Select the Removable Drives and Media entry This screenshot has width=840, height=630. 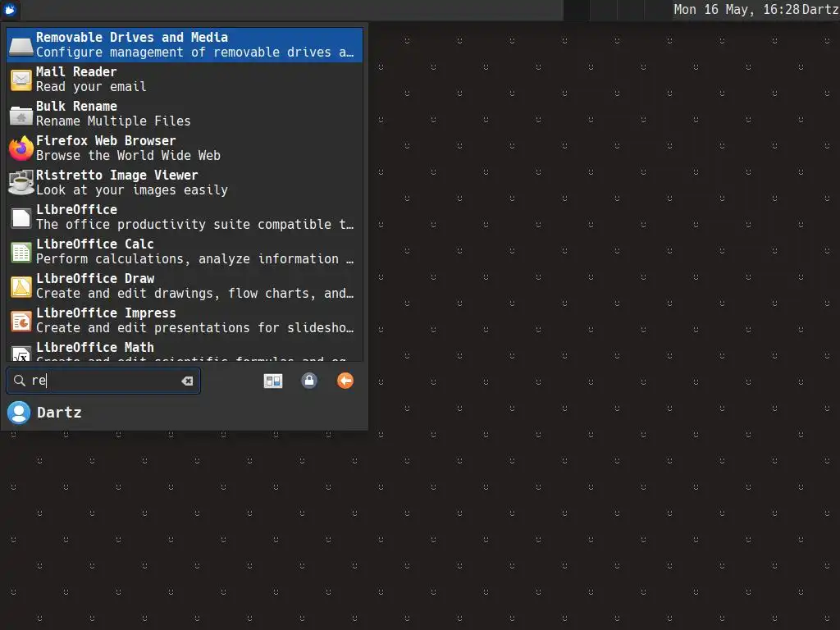pos(185,45)
